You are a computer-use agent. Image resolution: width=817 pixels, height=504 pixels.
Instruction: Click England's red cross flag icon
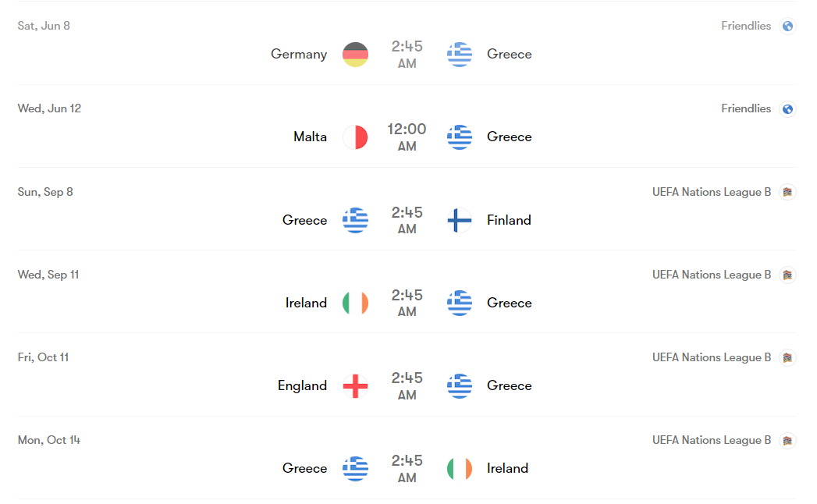tap(355, 385)
